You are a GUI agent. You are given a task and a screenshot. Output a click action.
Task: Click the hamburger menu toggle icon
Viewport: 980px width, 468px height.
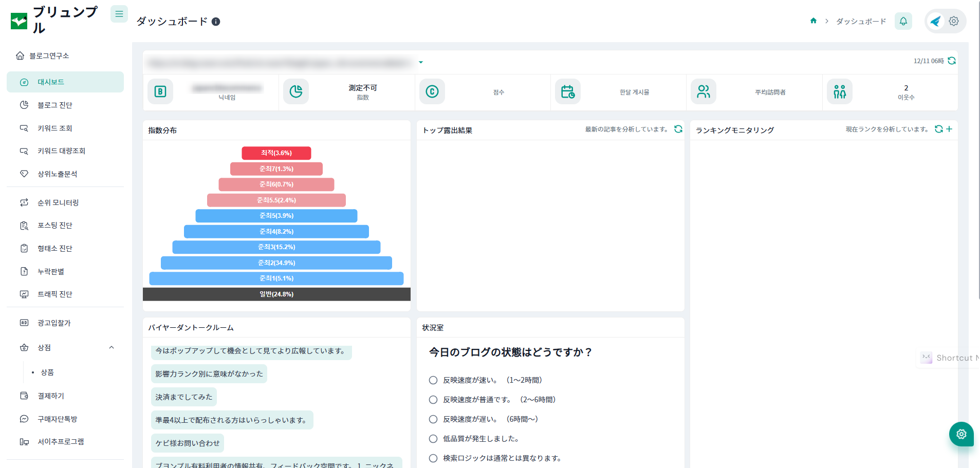click(x=119, y=14)
